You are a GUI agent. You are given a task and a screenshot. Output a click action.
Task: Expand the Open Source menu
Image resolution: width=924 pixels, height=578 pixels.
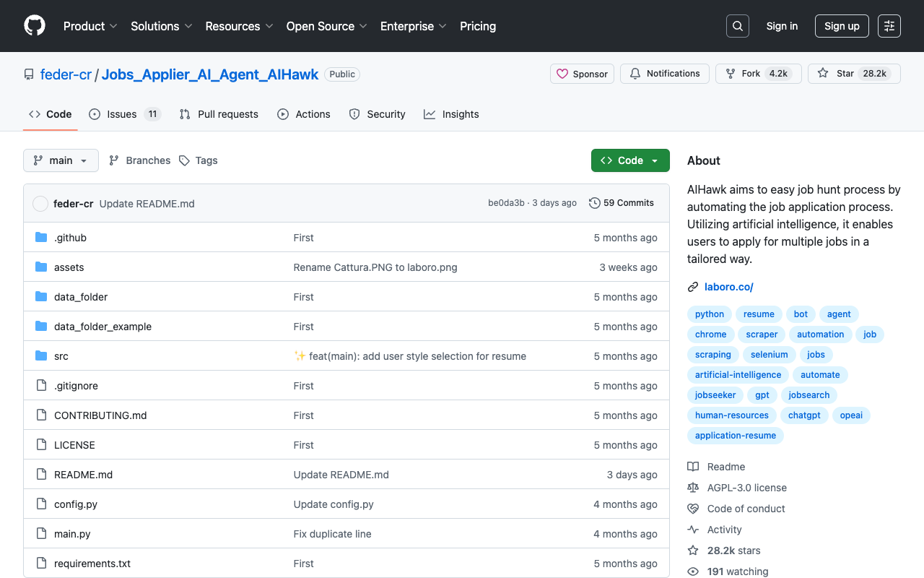click(x=327, y=26)
